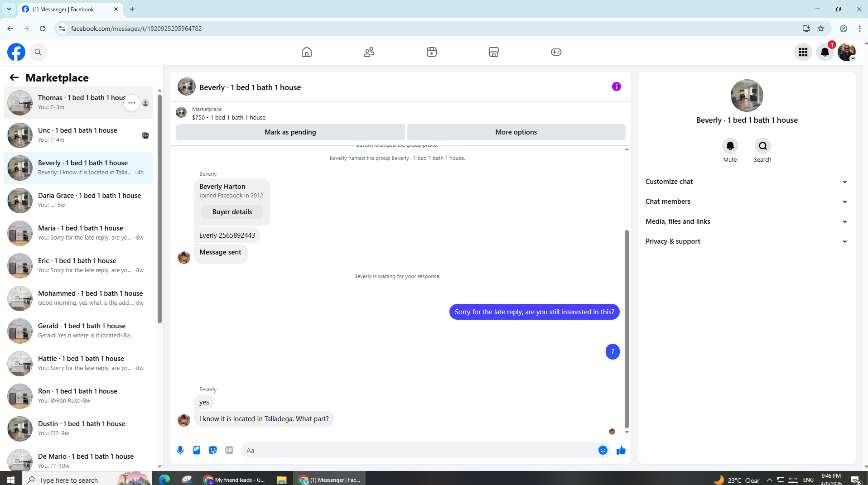The image size is (868, 485).
Task: Open File Explorer from taskbar
Action: pos(281,479)
